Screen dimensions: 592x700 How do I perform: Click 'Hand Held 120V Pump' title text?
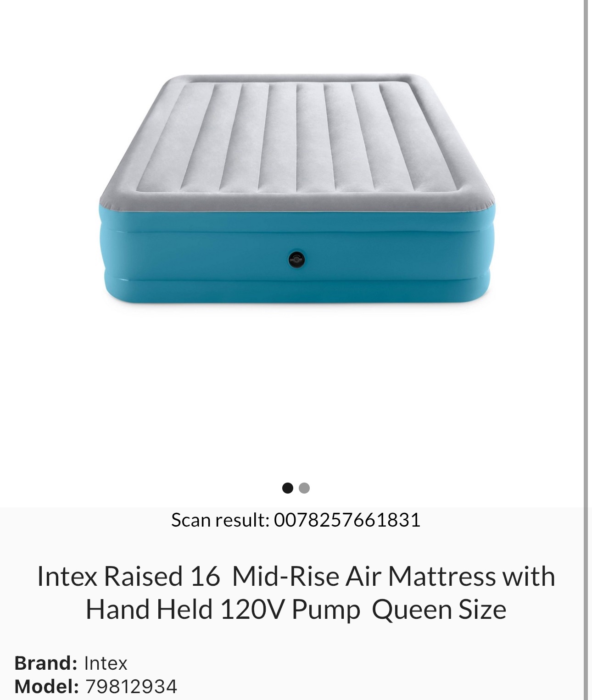pos(223,610)
